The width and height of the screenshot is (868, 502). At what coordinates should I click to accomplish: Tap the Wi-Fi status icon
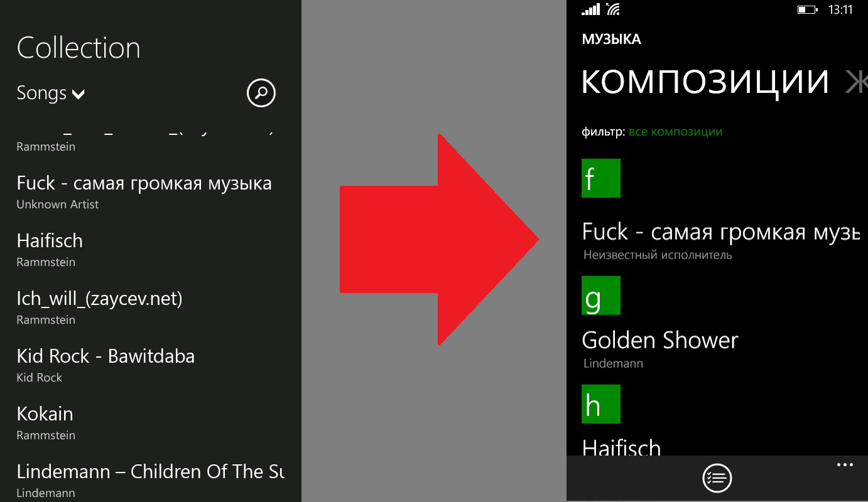click(x=613, y=9)
